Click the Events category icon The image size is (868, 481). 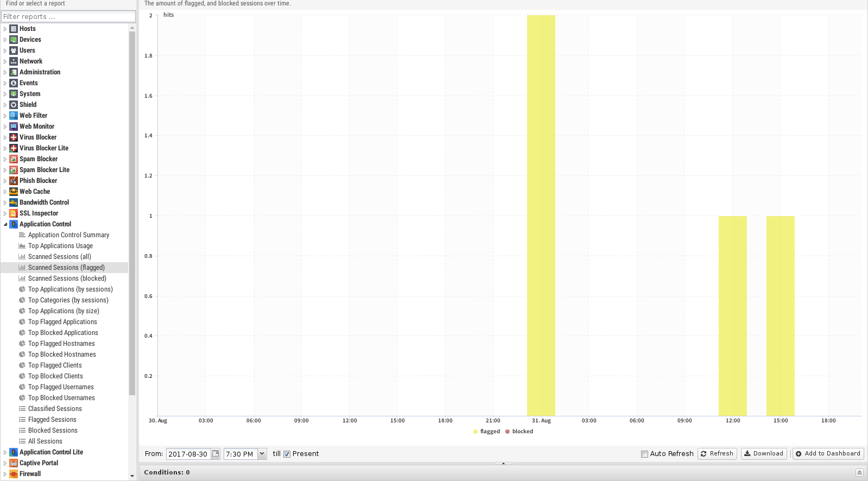(x=14, y=83)
